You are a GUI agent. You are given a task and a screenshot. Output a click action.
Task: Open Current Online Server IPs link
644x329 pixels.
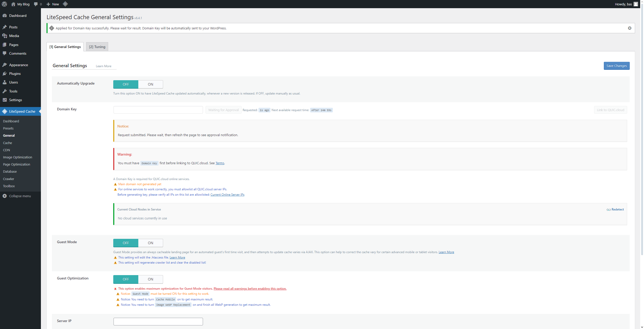[x=227, y=195]
